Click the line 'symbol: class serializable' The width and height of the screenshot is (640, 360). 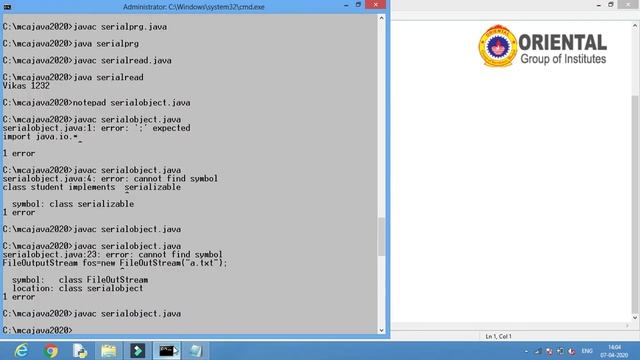coord(73,204)
